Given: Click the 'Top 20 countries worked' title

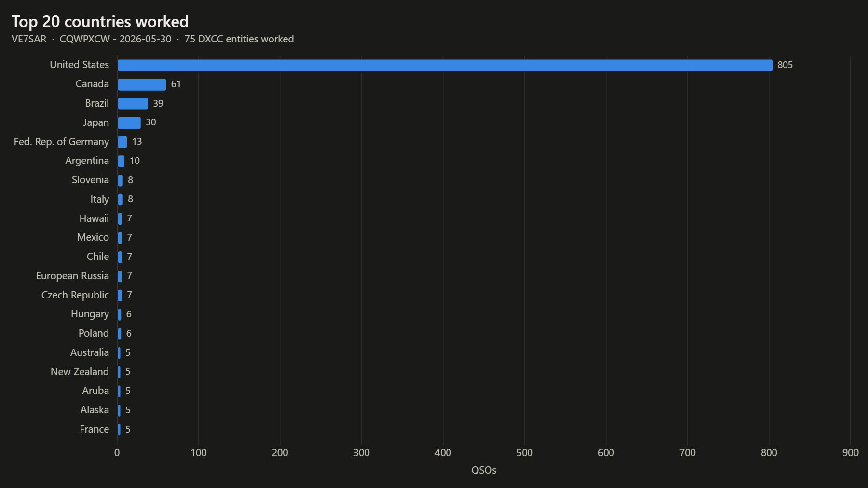Looking at the screenshot, I should click(100, 22).
